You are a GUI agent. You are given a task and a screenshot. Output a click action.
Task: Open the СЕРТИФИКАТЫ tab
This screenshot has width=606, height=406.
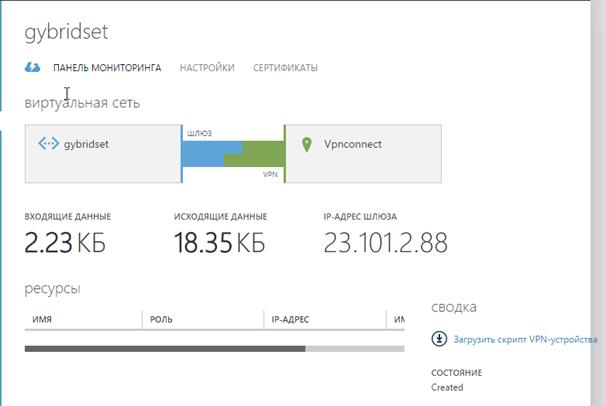click(x=285, y=68)
